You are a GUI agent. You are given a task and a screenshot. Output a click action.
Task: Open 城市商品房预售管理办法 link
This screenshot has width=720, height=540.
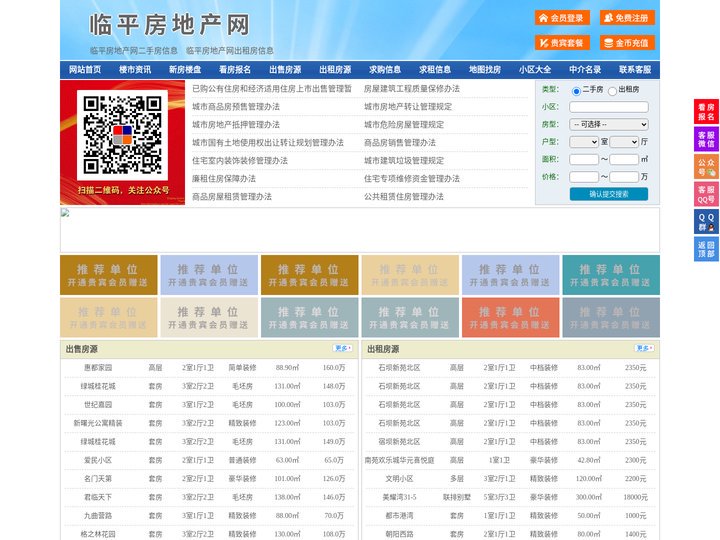(236, 107)
